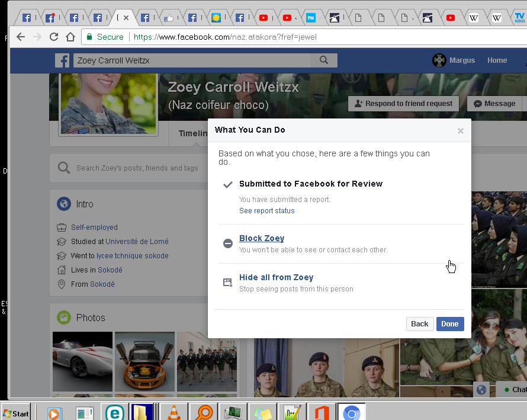Image resolution: width=527 pixels, height=420 pixels.
Task: Click the green Secure padlock icon
Action: [89, 37]
